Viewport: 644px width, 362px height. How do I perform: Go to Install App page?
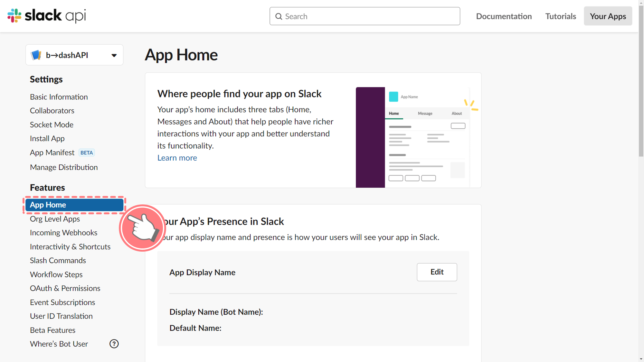pyautogui.click(x=47, y=138)
